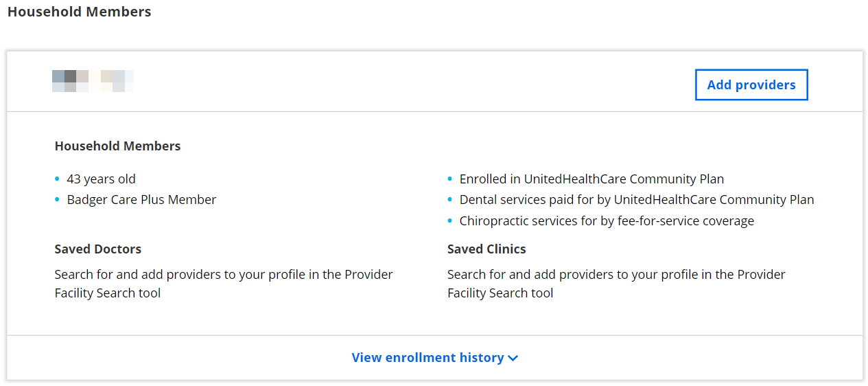Select the Household Members section subheading

pos(117,146)
